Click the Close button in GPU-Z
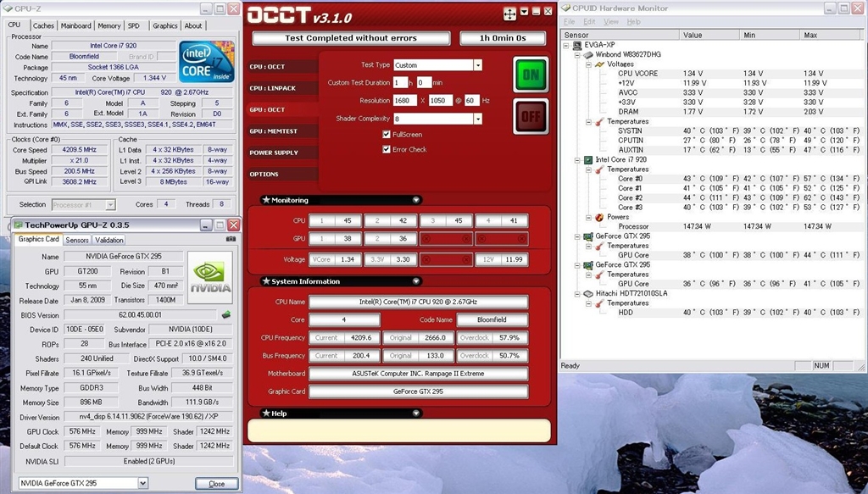The image size is (868, 494). click(216, 484)
